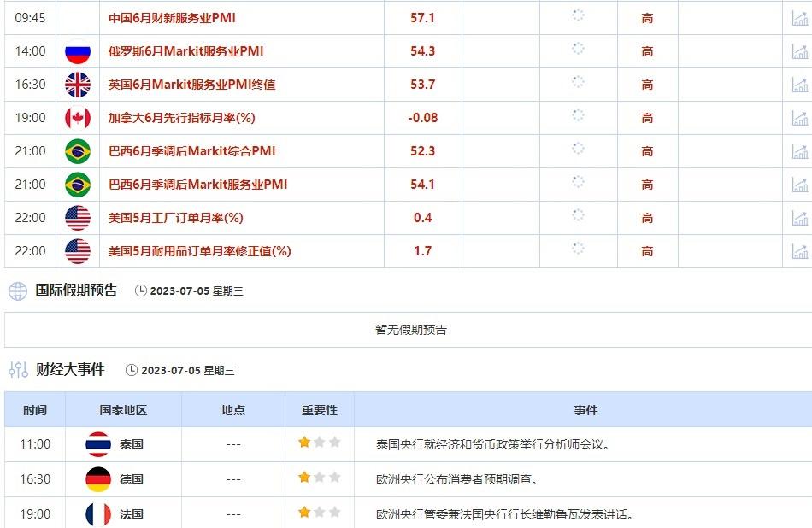Open the chart icon for 俄罗斯6月Markit服务业PMI
The width and height of the screenshot is (812, 528).
click(x=800, y=51)
